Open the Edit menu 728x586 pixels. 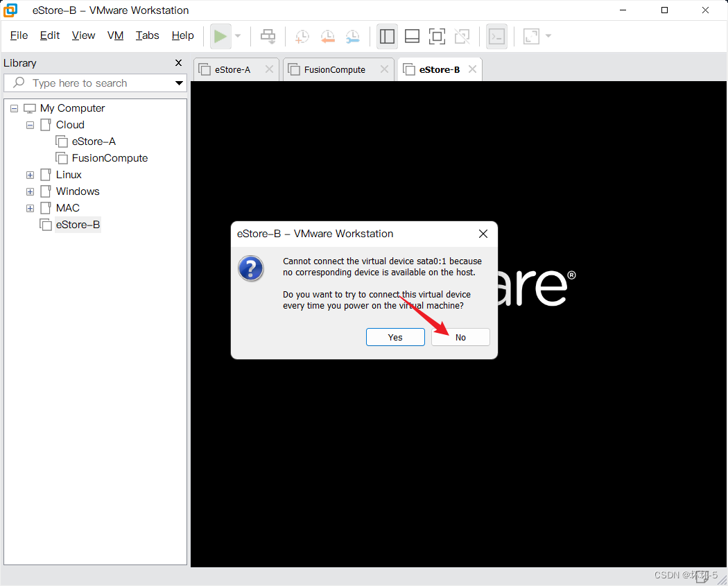click(x=50, y=35)
